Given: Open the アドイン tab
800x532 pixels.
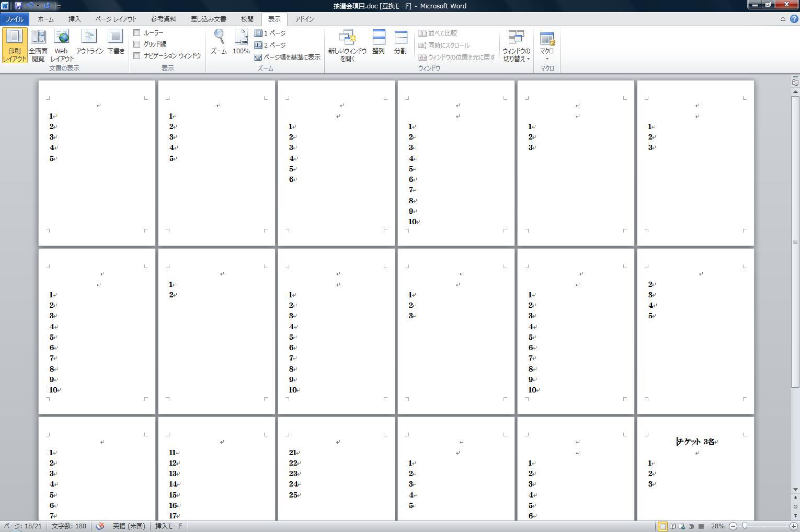Looking at the screenshot, I should 304,19.
